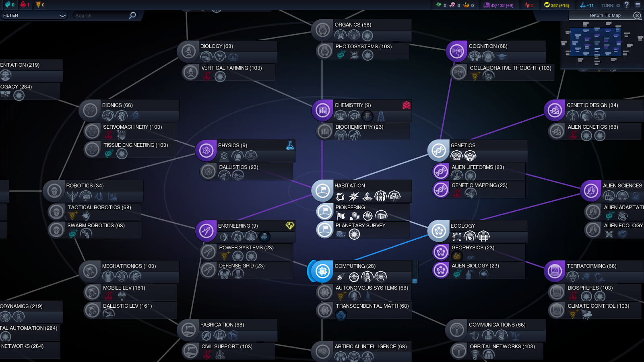The height and width of the screenshot is (362, 644).
Task: Click the "TURN: 43" indicator
Action: tap(611, 5)
